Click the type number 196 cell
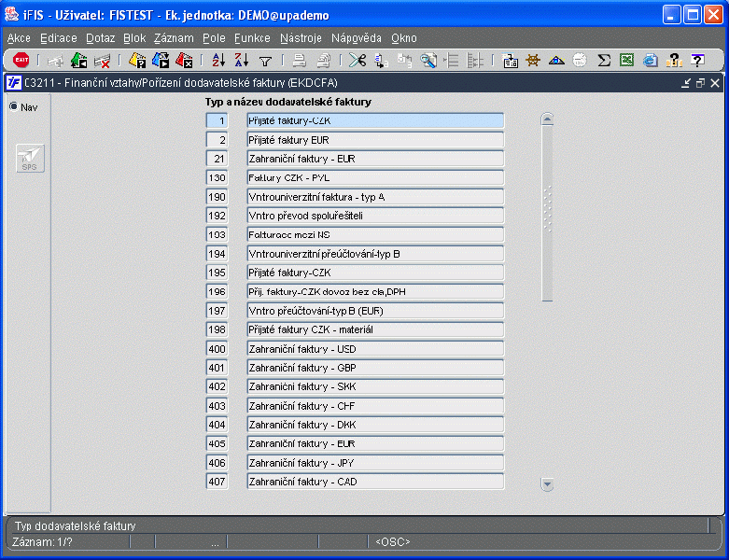Screen dimensions: 729x560 tap(217, 292)
